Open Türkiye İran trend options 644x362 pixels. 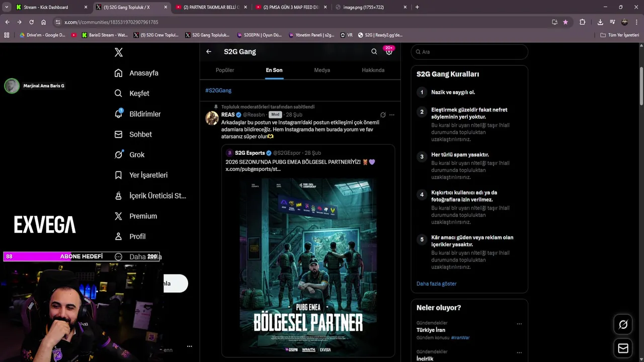click(519, 324)
